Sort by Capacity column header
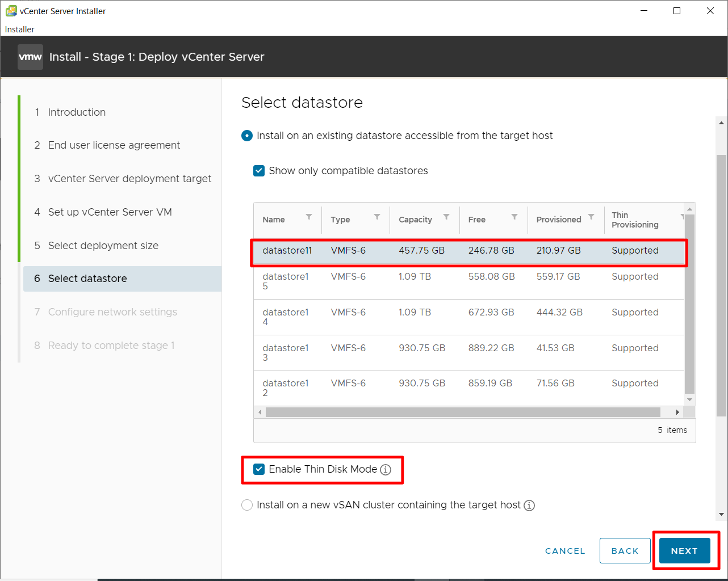Viewport: 728px width, 581px height. 415,220
